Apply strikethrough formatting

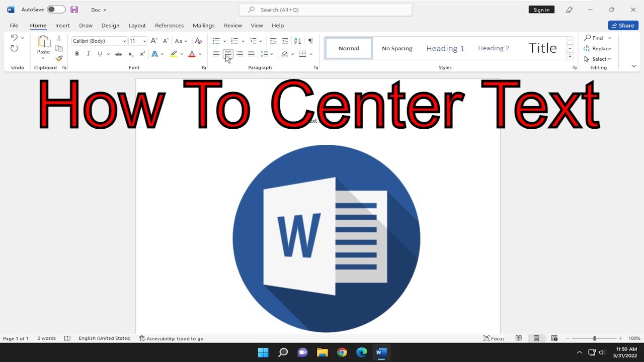point(118,54)
